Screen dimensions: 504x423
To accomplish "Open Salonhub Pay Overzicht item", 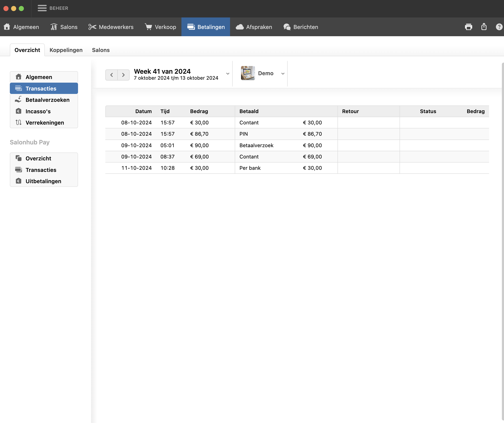I will 38,158.
